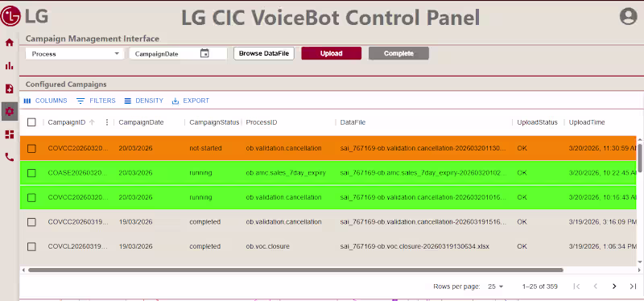
Task: Click the CampaignDate column header
Action: click(x=142, y=122)
